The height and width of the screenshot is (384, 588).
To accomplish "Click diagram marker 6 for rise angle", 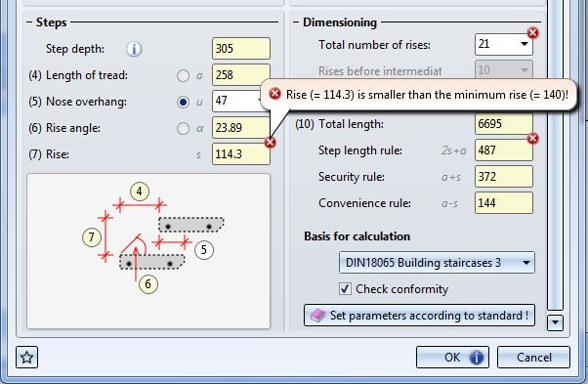I will pos(148,284).
